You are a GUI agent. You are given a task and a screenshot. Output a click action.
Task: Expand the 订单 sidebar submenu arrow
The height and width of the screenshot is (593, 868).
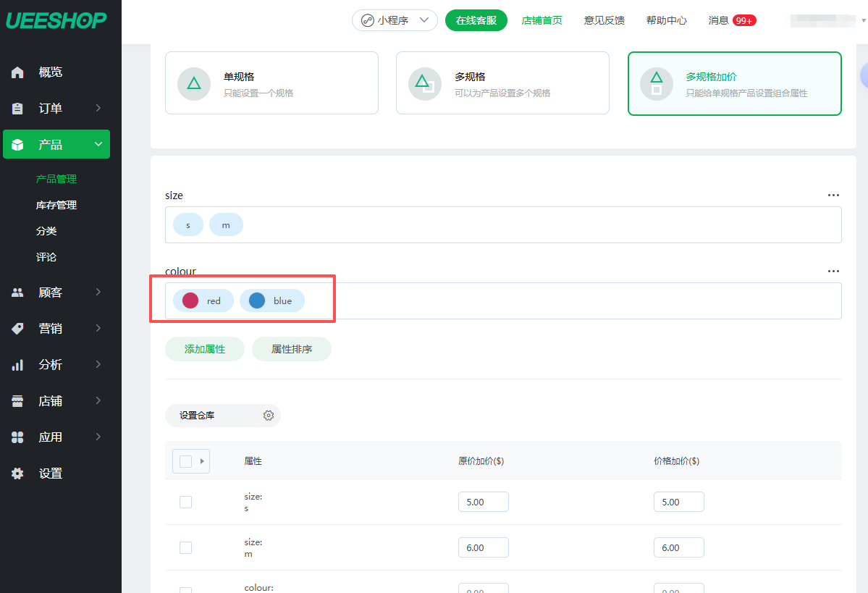98,109
